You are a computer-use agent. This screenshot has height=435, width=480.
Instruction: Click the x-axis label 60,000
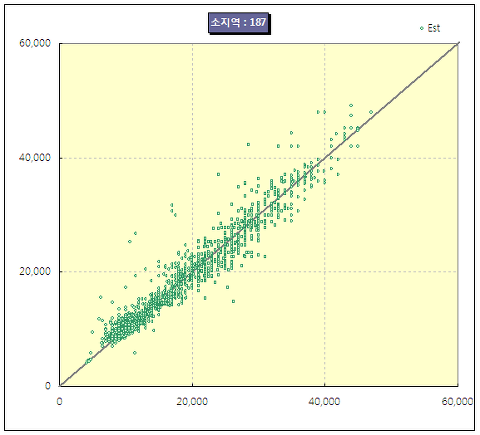click(457, 402)
